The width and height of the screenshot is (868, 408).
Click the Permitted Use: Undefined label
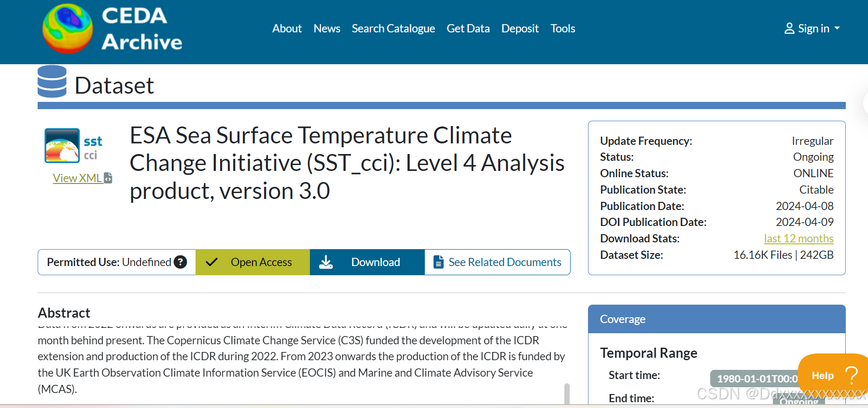109,262
